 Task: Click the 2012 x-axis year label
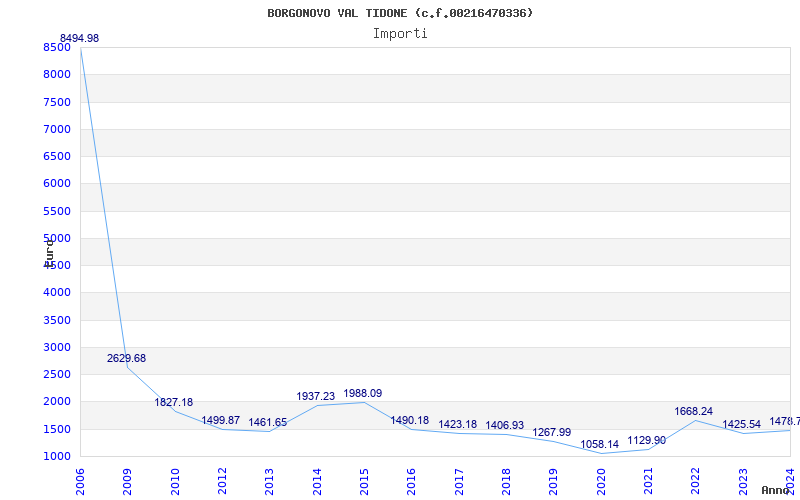pos(223,480)
